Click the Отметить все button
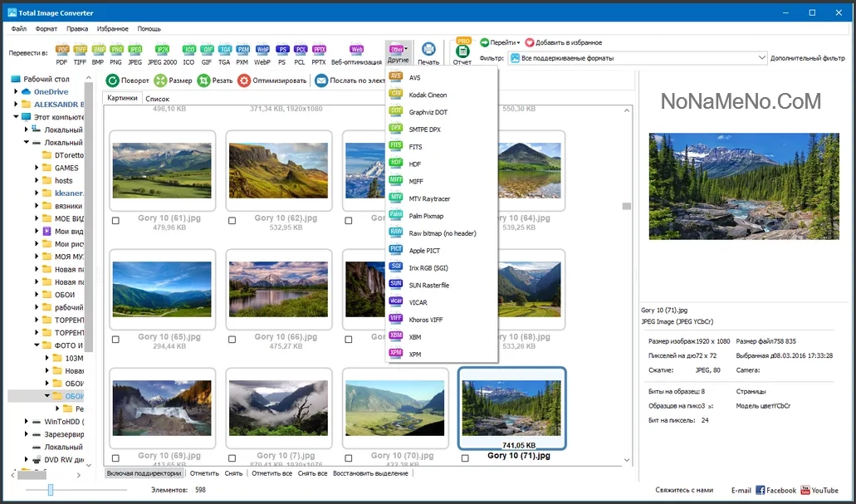The image size is (856, 504). tap(271, 473)
